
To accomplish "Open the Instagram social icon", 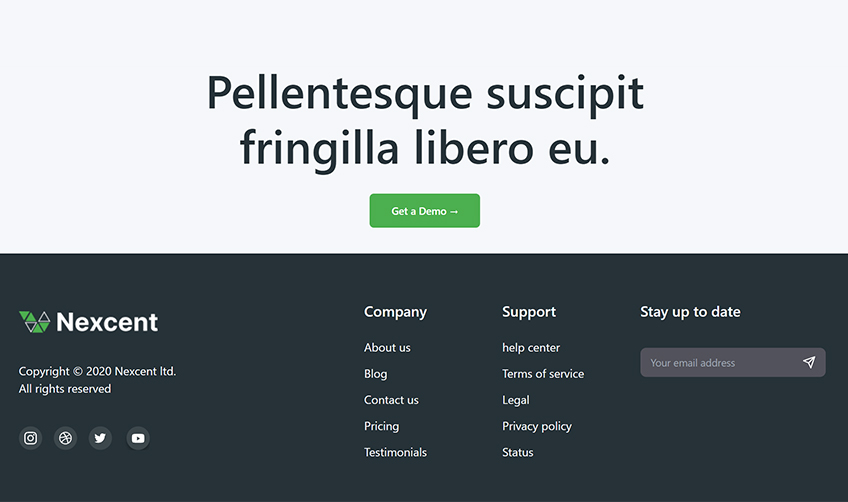I will 31,438.
